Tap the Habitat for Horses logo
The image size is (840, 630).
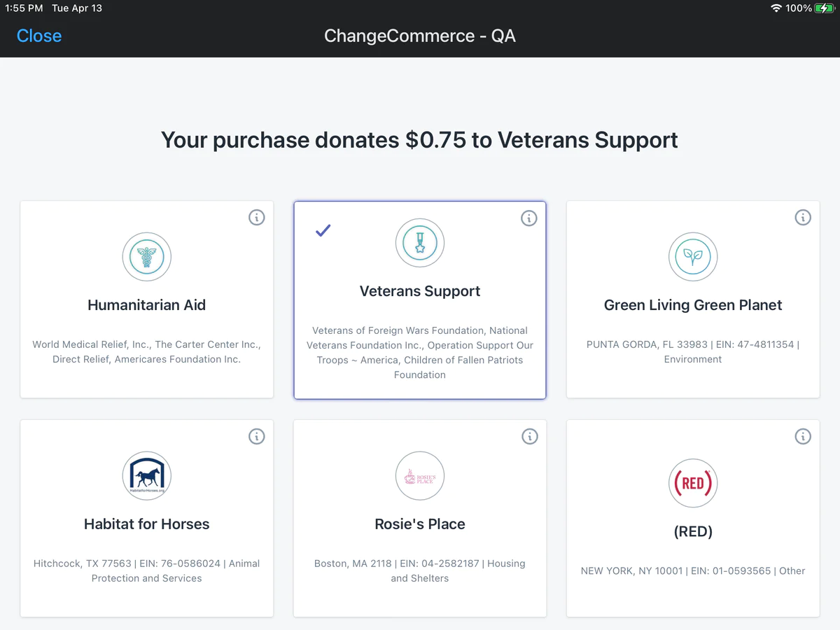[147, 476]
